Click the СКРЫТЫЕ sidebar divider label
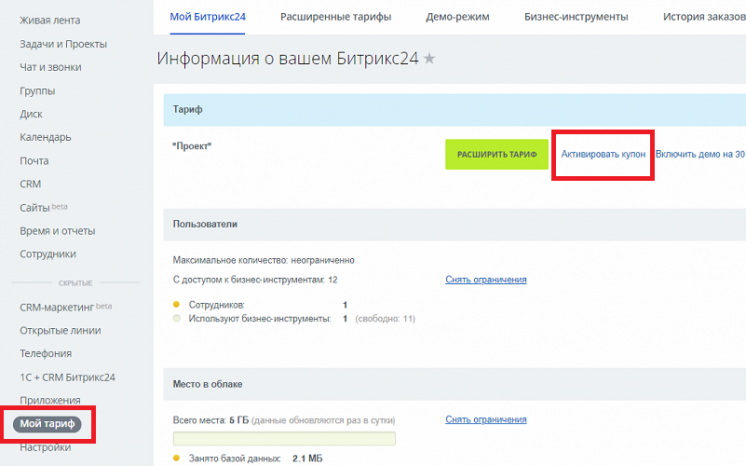This screenshot has height=466, width=746. pyautogui.click(x=75, y=283)
